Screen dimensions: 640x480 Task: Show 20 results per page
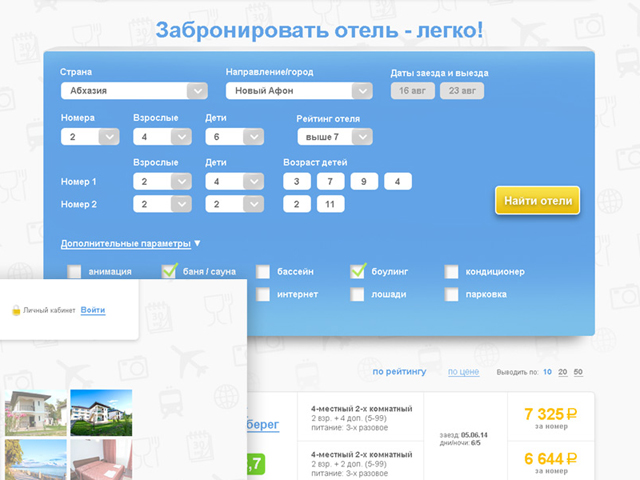click(563, 372)
